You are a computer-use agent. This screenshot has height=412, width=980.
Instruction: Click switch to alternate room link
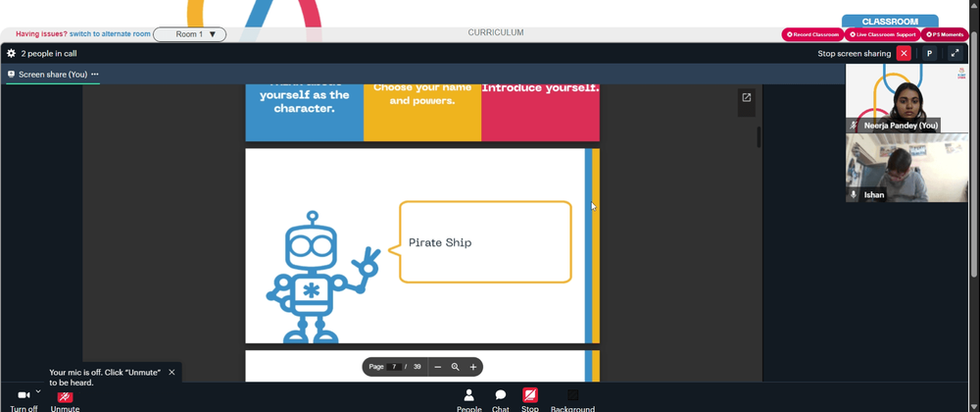pyautogui.click(x=110, y=34)
